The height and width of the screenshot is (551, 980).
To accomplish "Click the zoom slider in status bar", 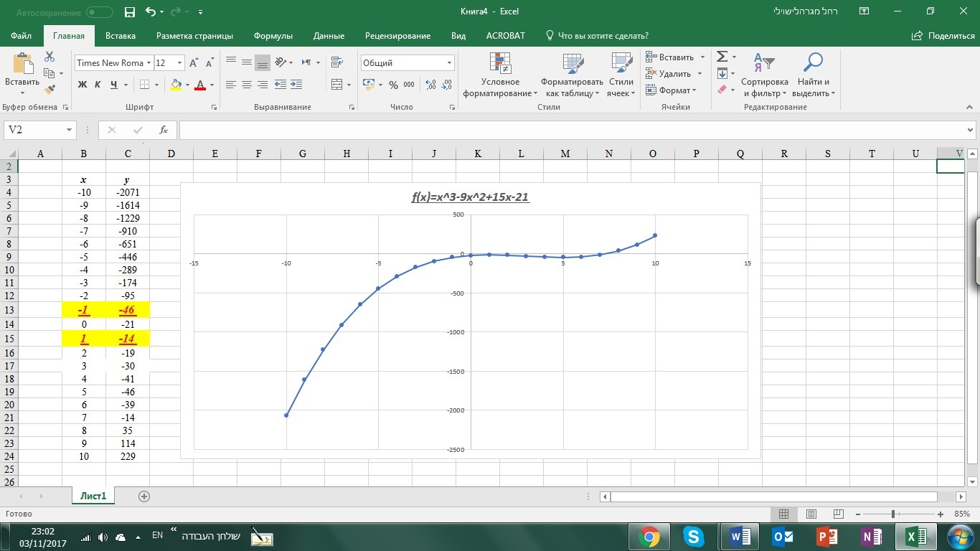I will [893, 514].
